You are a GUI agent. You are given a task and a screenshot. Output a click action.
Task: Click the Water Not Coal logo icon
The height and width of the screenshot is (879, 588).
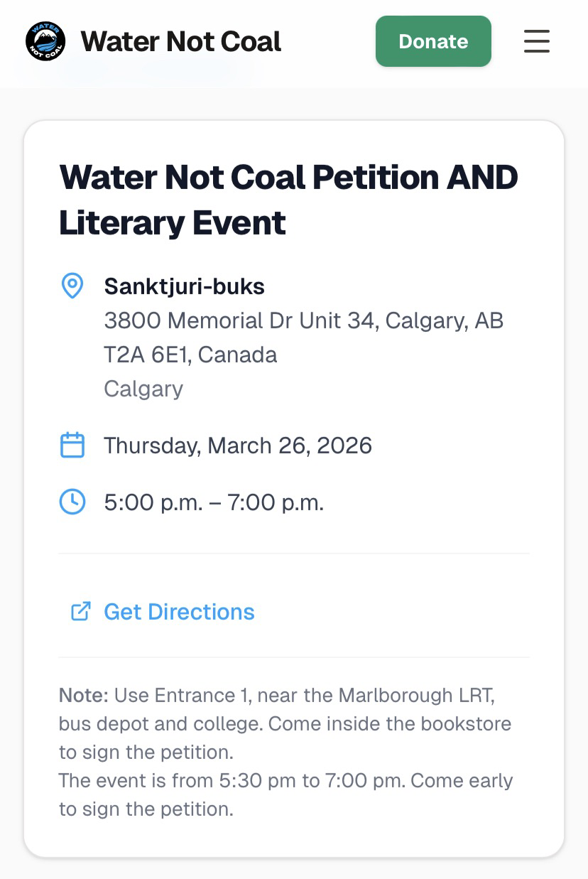pyautogui.click(x=45, y=41)
